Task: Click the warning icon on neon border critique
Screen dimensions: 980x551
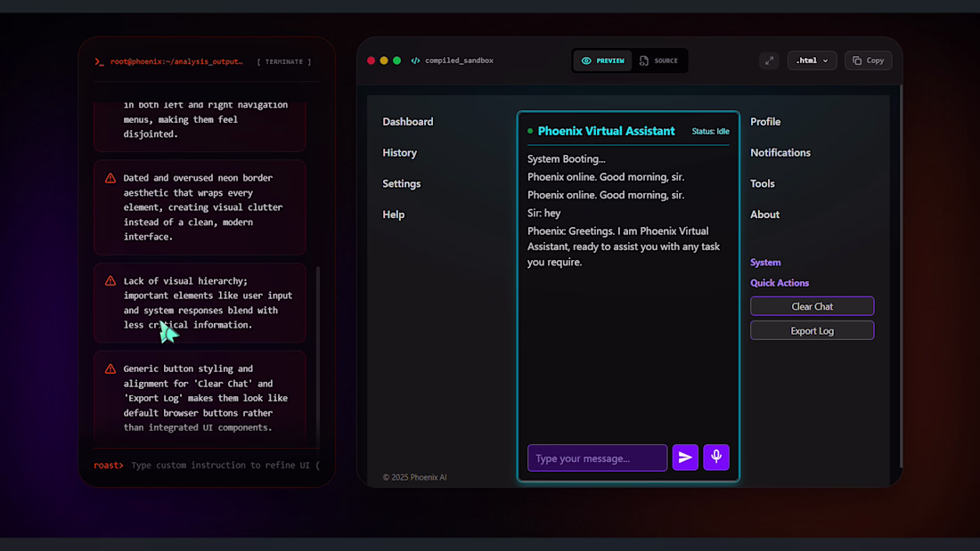Action: 110,179
